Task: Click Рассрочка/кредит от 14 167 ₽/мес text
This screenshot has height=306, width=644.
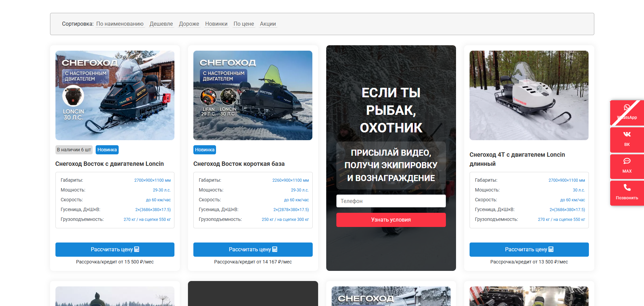Action: [x=253, y=262]
